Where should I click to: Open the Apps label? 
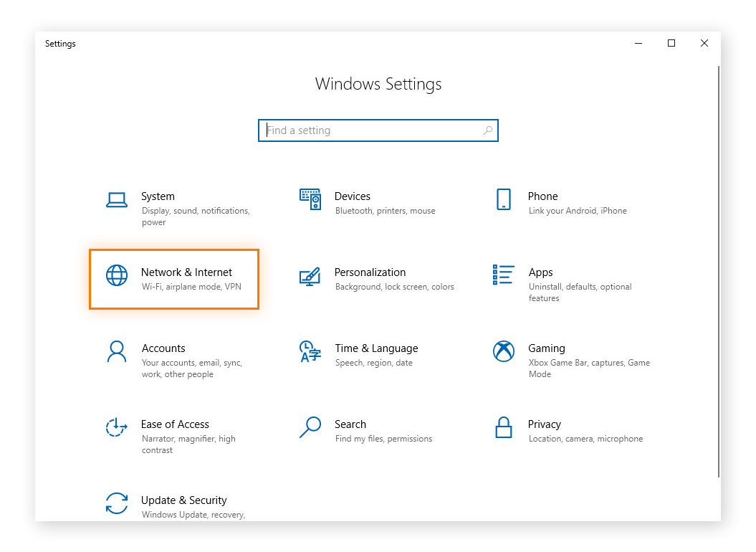tap(540, 272)
